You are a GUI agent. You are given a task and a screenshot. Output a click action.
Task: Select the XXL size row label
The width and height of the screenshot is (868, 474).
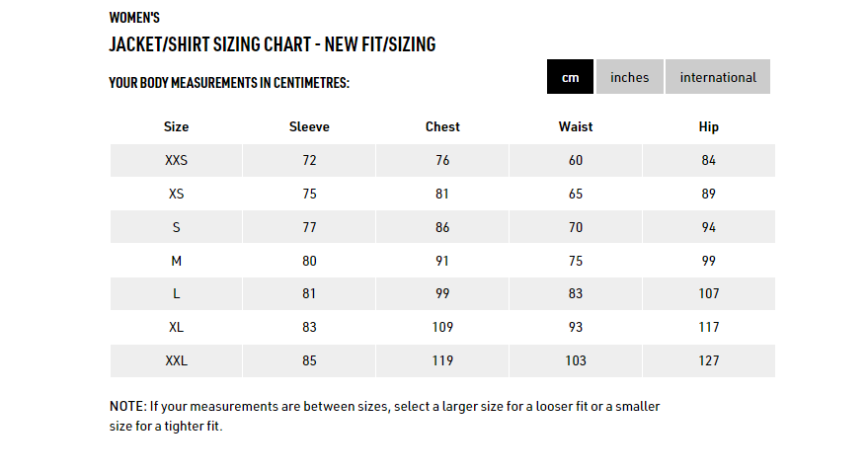point(176,361)
